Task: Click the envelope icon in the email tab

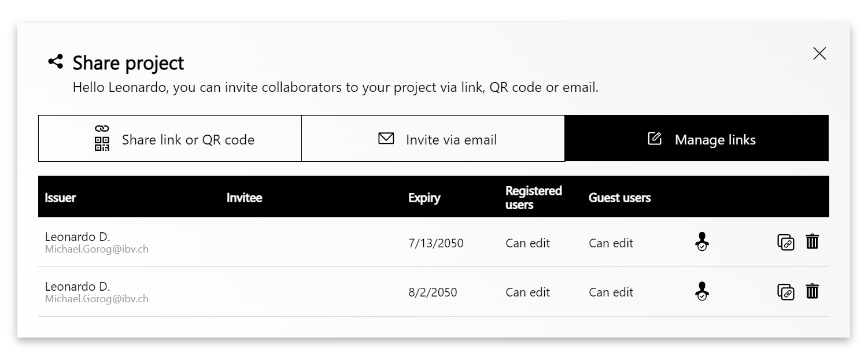Action: tap(386, 139)
